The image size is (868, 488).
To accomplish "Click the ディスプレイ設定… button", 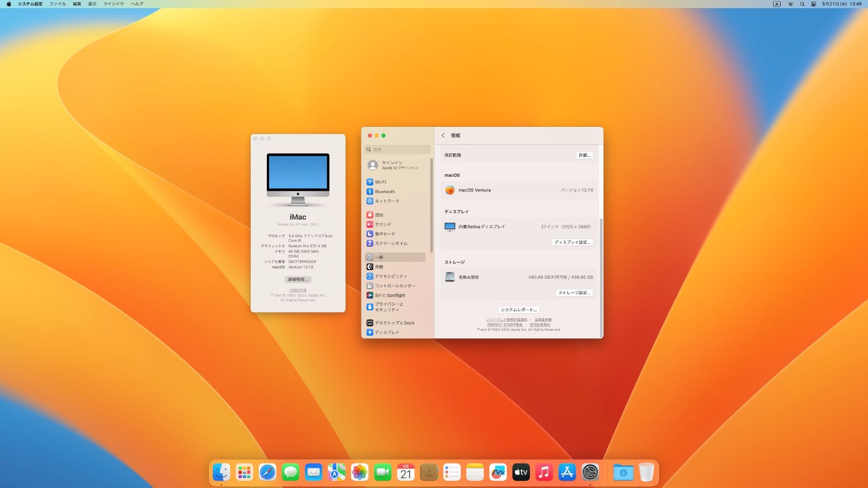I will 572,242.
